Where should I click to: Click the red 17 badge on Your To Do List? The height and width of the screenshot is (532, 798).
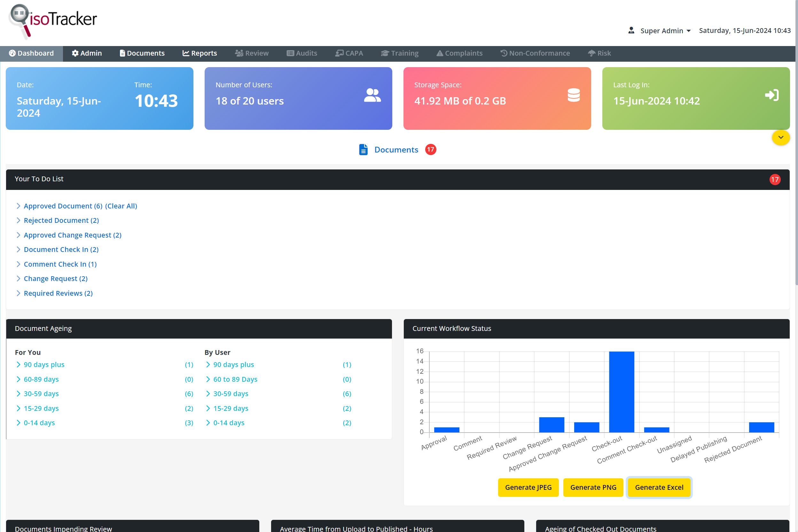coord(775,179)
